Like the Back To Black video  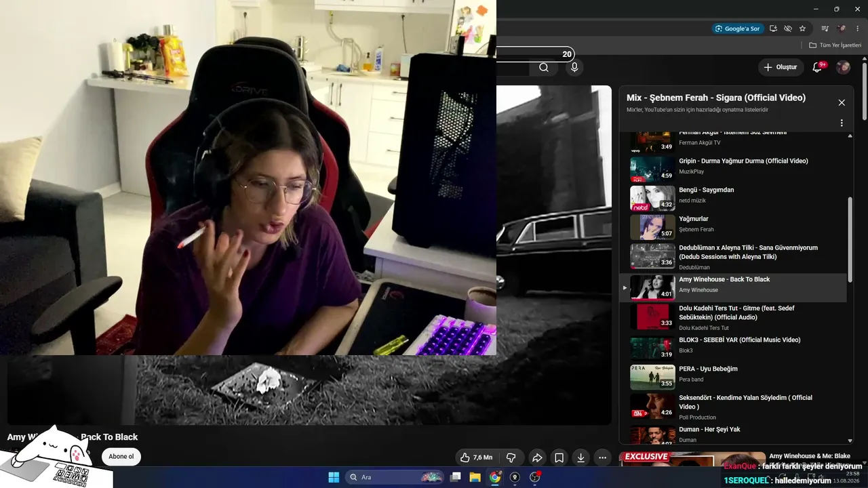pos(477,457)
